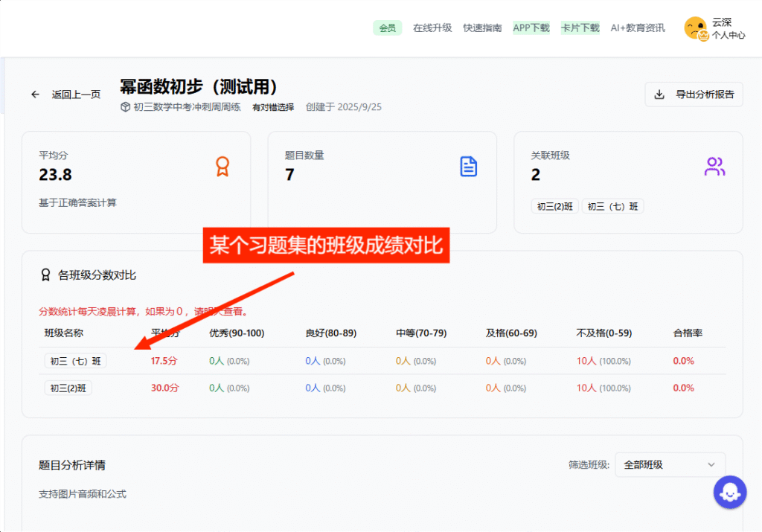762x532 pixels.
Task: Click the 初三（七）班 row label in table
Action: pos(75,362)
